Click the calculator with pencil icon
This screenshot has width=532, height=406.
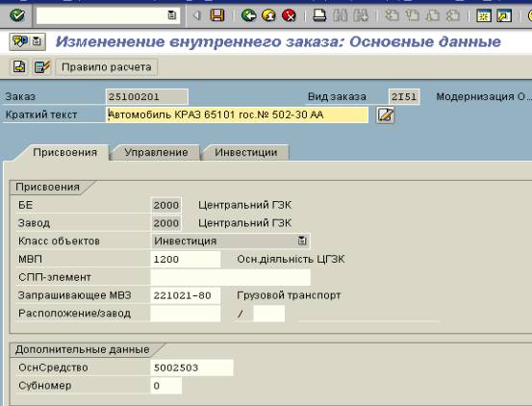tap(42, 66)
